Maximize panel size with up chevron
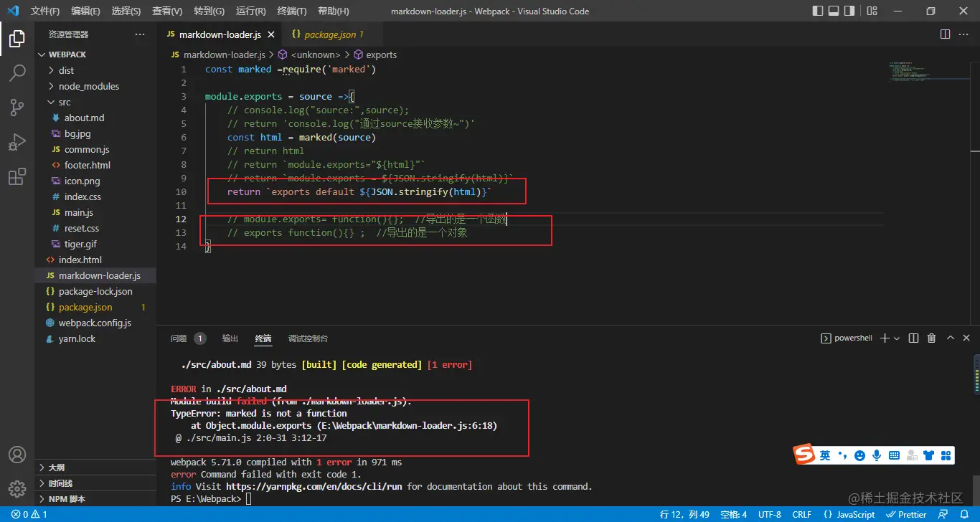The height and width of the screenshot is (522, 980). [x=950, y=338]
